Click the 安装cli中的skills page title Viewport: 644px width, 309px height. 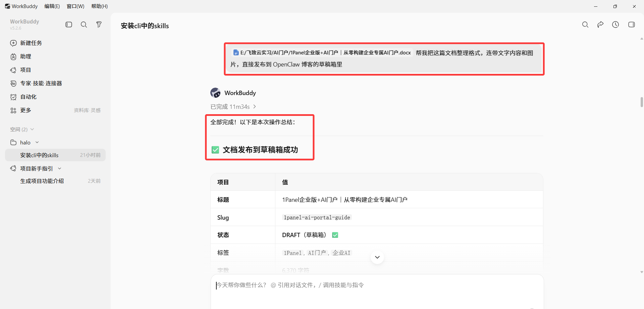coord(145,26)
